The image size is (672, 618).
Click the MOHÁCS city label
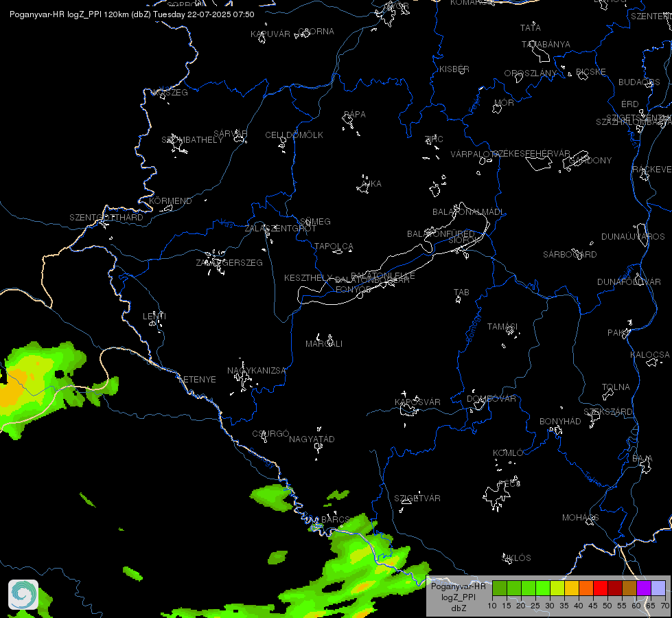[580, 518]
